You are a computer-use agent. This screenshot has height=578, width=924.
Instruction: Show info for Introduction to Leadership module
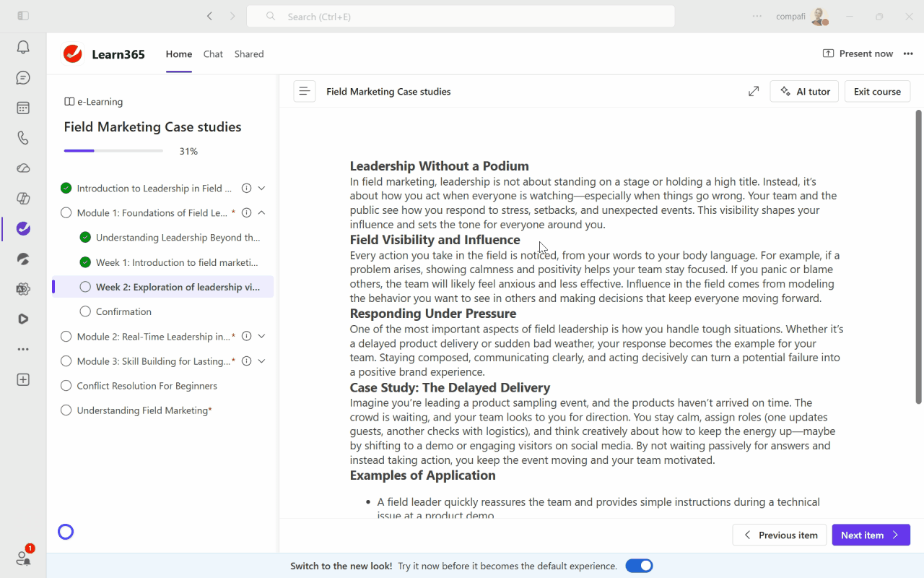point(246,188)
